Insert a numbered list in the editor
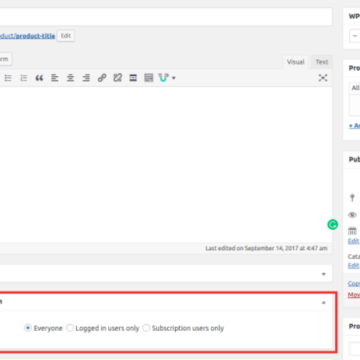Viewport: 360px width, 360px height. pyautogui.click(x=24, y=78)
